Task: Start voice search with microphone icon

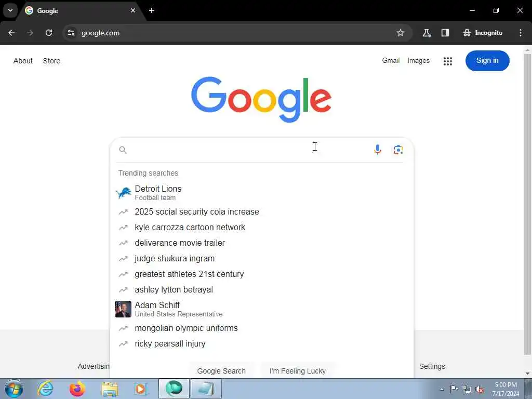Action: click(x=378, y=150)
